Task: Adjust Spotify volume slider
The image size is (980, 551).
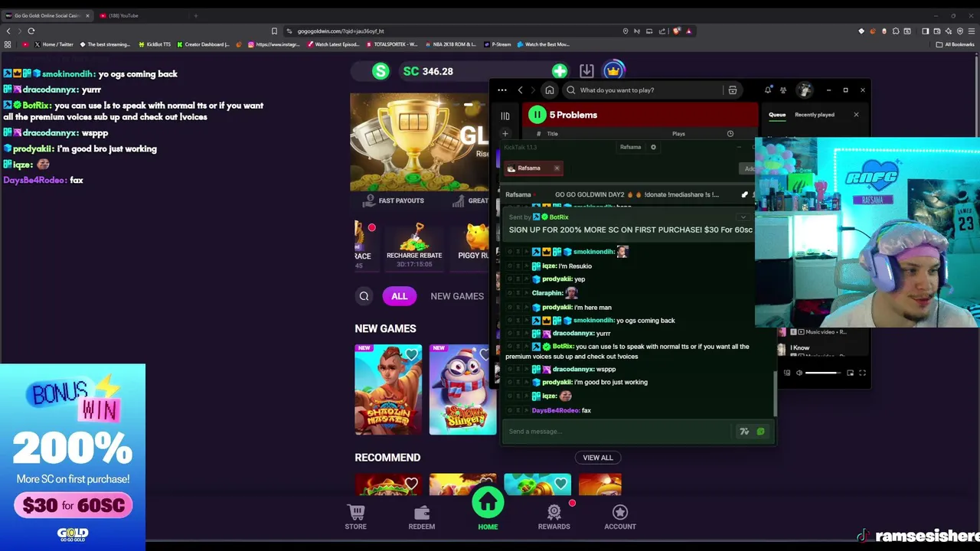Action: click(822, 373)
